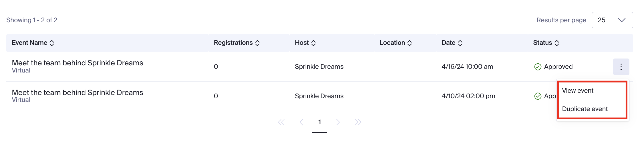Click the 4/10/24 02:00 pm date cell

coord(468,96)
